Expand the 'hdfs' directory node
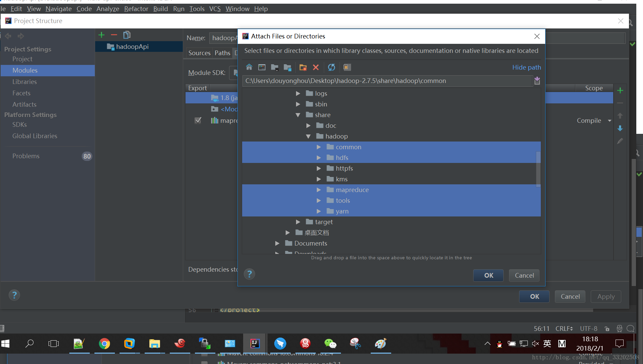 click(318, 158)
